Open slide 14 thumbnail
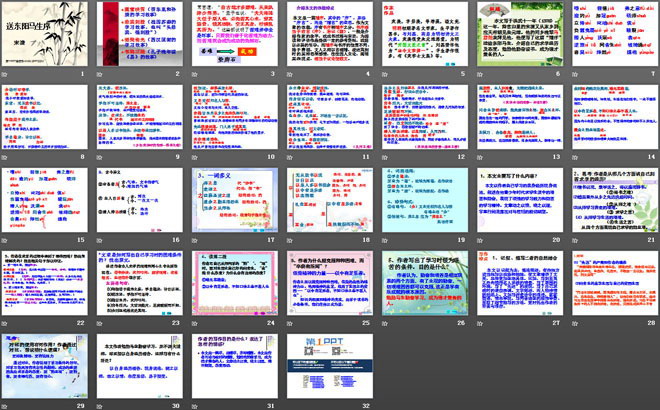The image size is (660, 410). [609, 121]
